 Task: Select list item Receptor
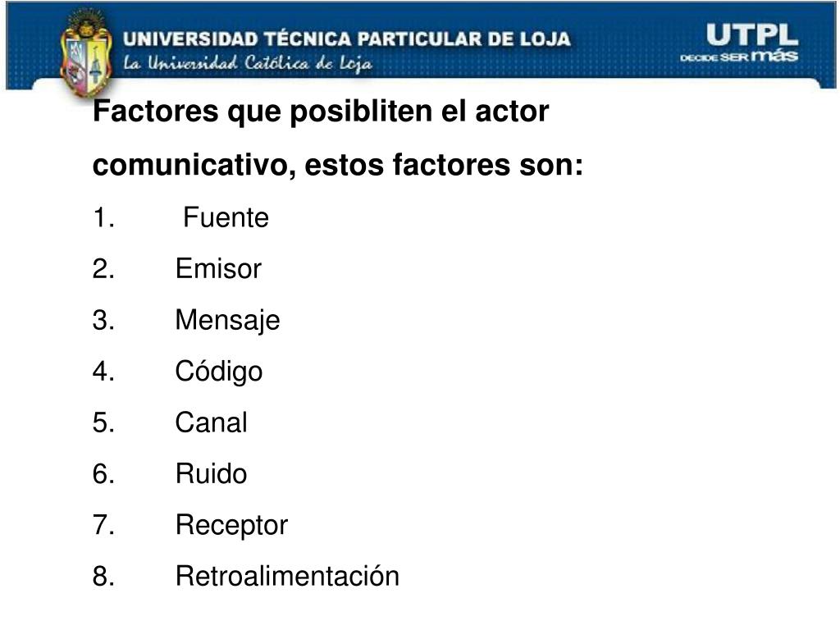pyautogui.click(x=231, y=526)
